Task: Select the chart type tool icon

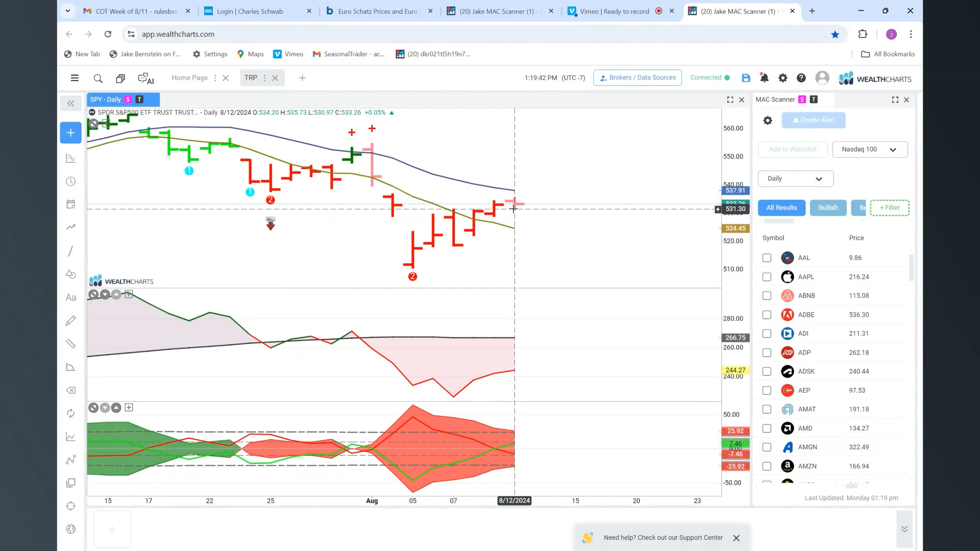Action: tap(71, 158)
